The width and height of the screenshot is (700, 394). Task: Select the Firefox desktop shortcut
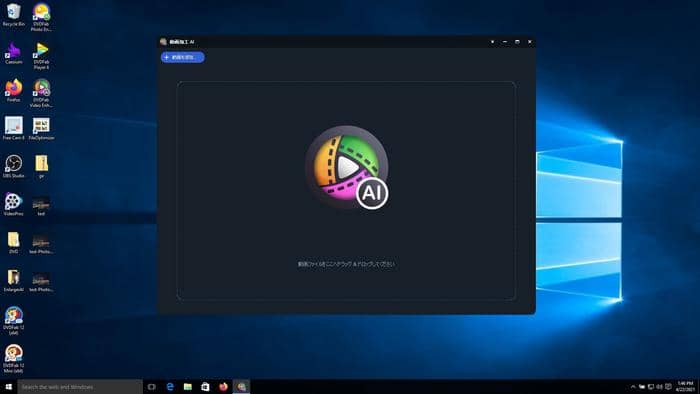[13, 91]
